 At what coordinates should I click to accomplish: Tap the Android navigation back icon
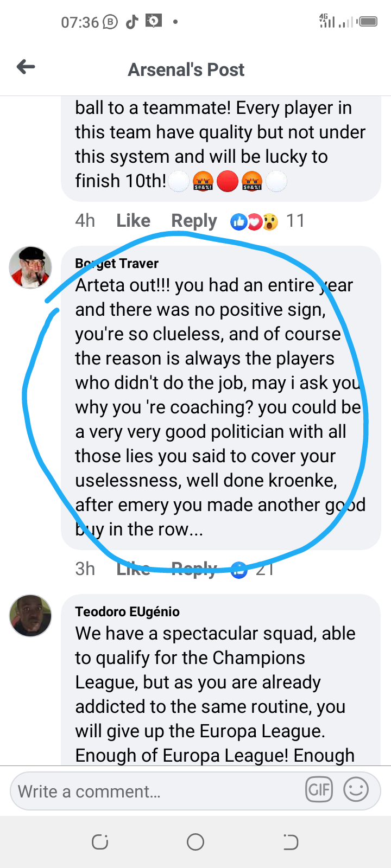(x=291, y=842)
